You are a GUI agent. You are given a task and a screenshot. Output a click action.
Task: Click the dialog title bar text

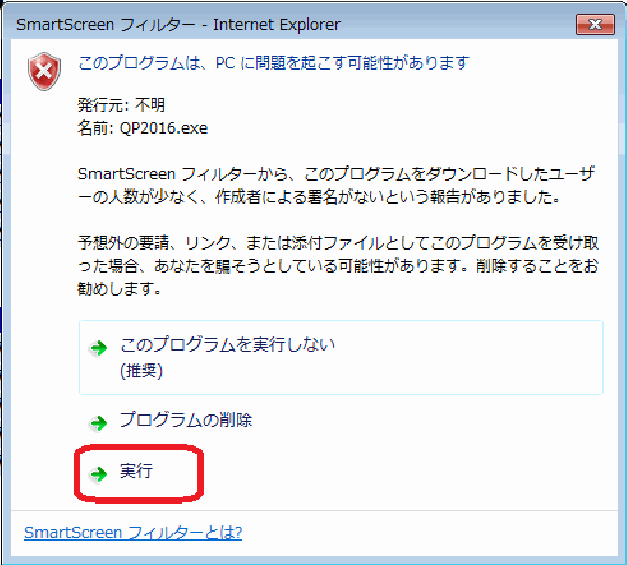(175, 23)
